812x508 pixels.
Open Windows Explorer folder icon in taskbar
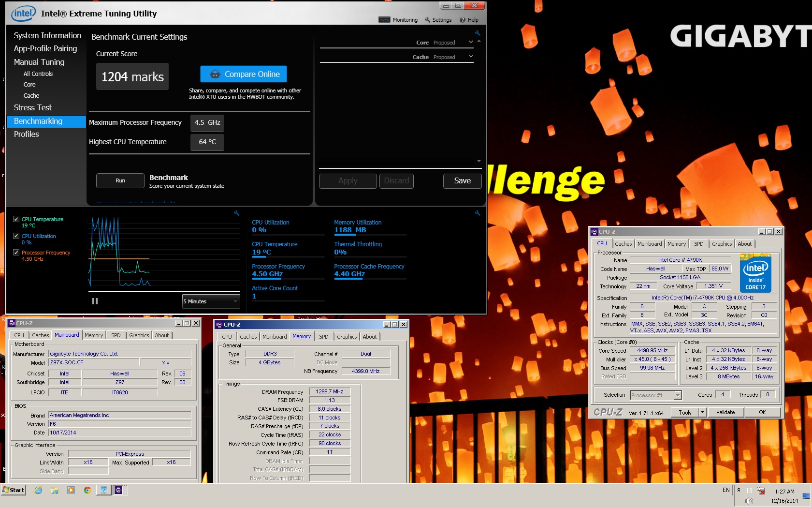coord(55,490)
